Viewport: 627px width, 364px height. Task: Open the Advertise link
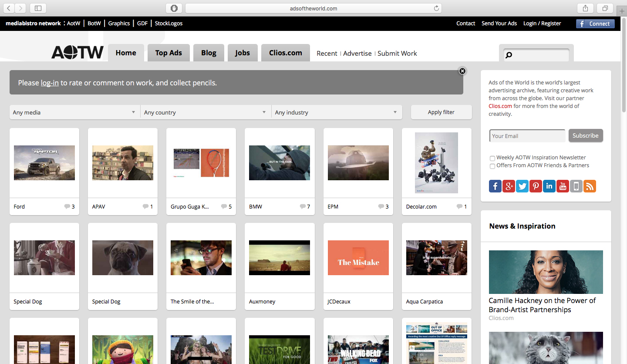[357, 53]
